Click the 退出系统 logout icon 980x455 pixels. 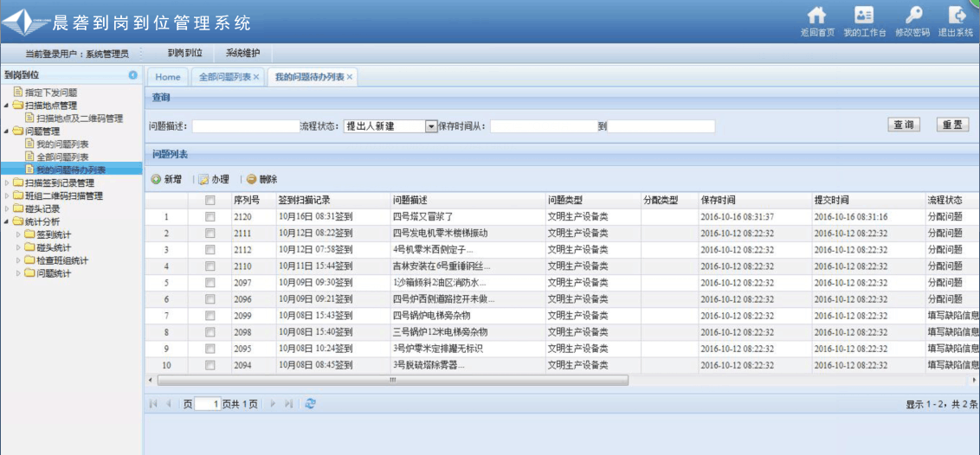pyautogui.click(x=957, y=16)
